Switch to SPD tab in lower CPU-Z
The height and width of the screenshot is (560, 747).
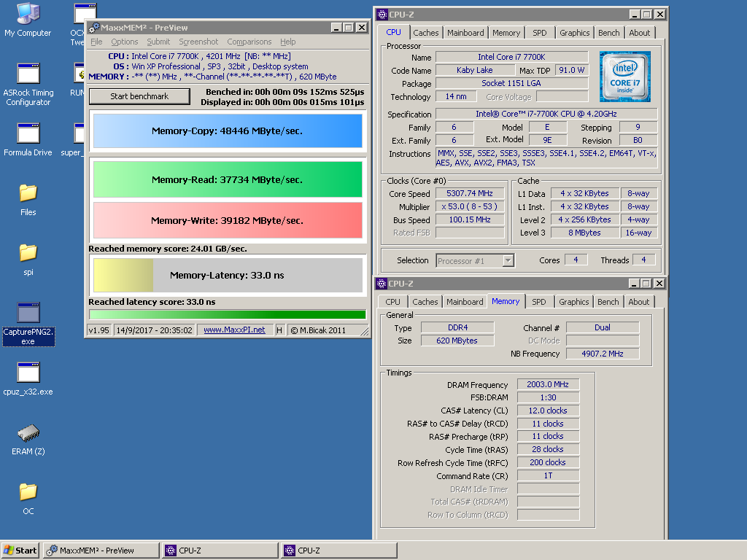539,302
